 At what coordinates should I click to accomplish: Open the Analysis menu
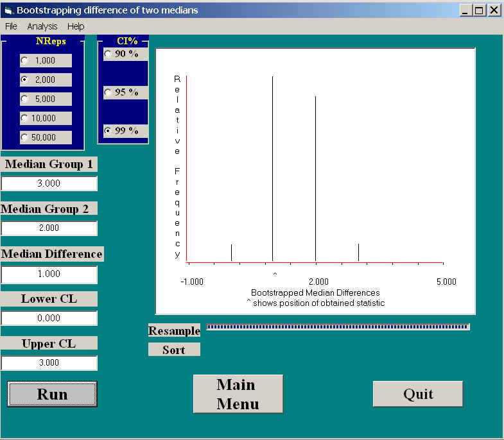42,26
